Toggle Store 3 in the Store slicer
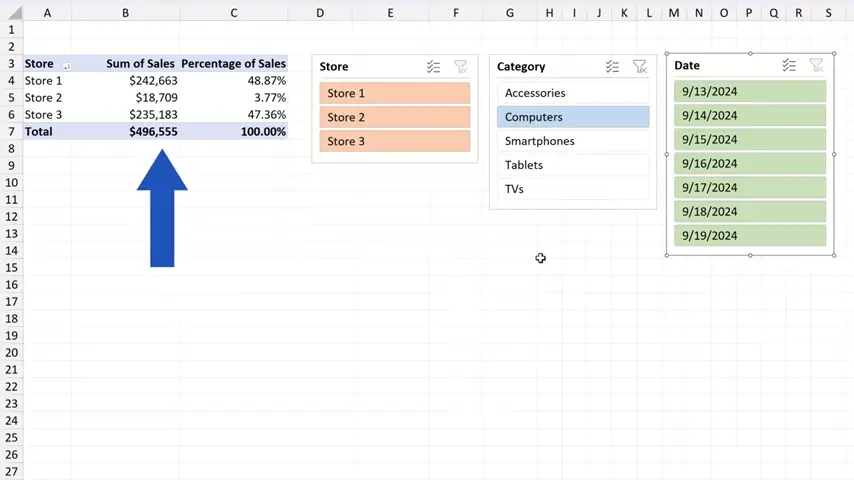This screenshot has height=480, width=854. [394, 141]
